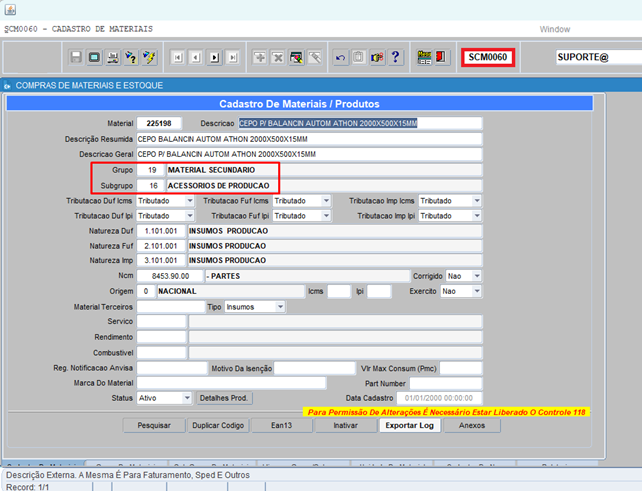Open the Status Ativo dropdown

(187, 398)
